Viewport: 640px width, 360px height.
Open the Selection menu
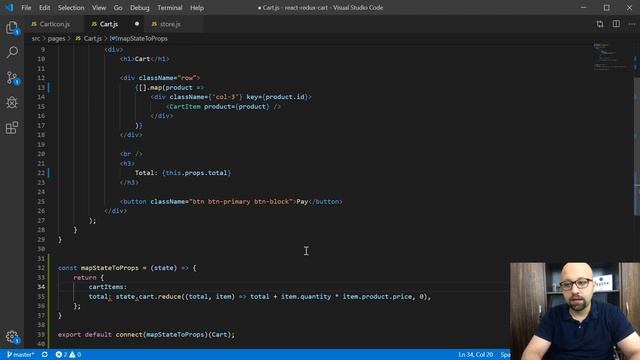pos(71,8)
